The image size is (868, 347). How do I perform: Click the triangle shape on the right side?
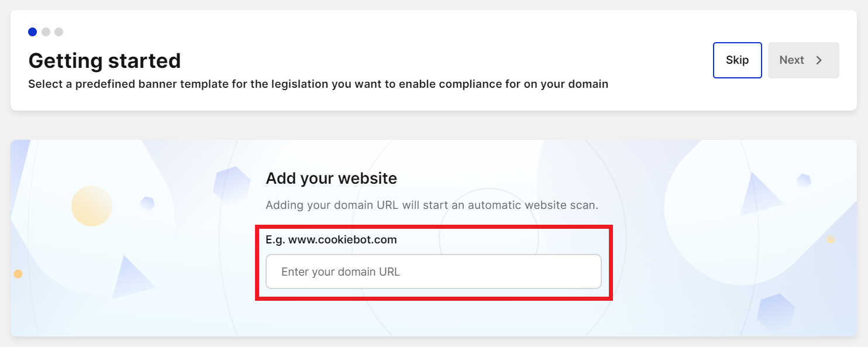759,195
